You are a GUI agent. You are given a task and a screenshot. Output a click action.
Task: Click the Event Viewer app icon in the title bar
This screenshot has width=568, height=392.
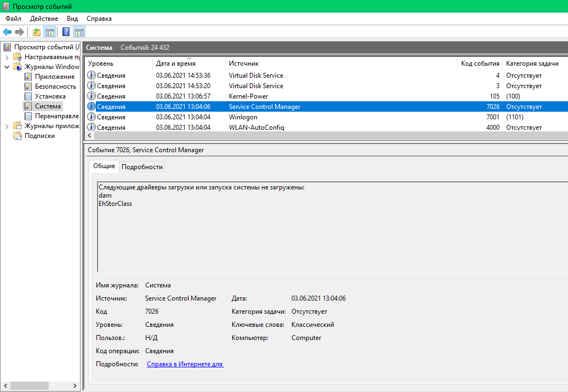point(6,6)
